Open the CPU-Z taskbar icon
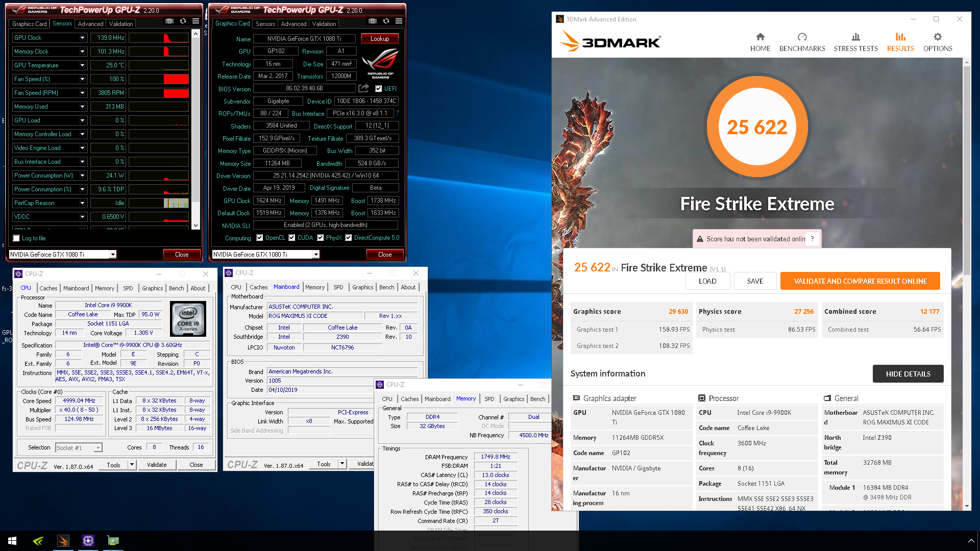Image resolution: width=980 pixels, height=551 pixels. (88, 541)
